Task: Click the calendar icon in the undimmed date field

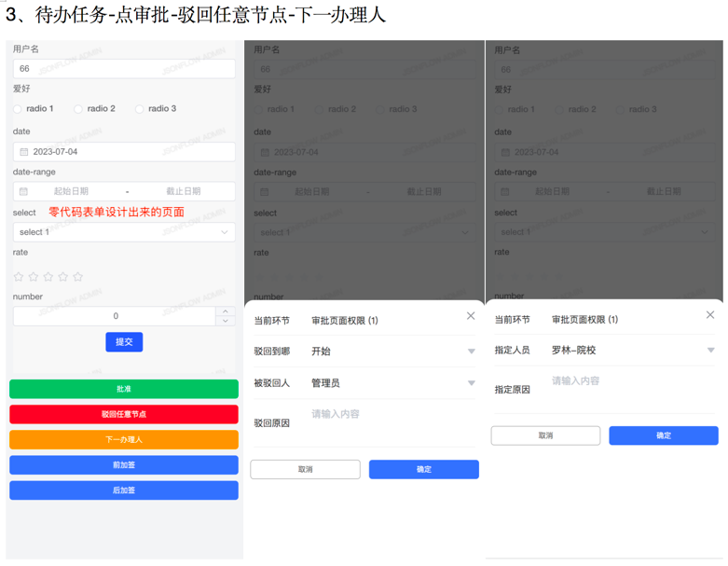Action: [x=24, y=152]
